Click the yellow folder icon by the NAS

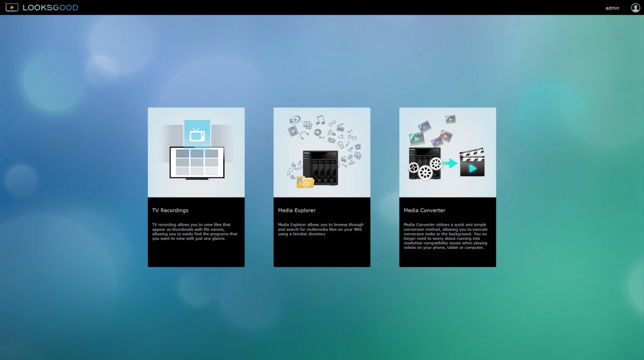(x=305, y=182)
